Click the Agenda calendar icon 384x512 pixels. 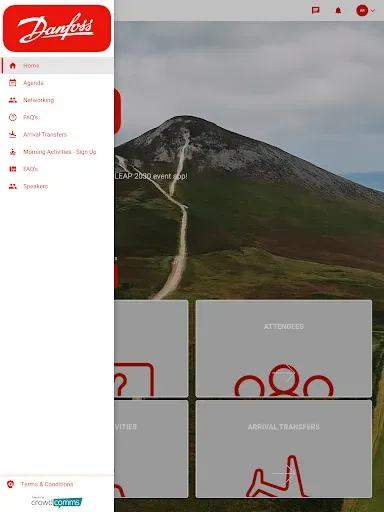click(13, 83)
